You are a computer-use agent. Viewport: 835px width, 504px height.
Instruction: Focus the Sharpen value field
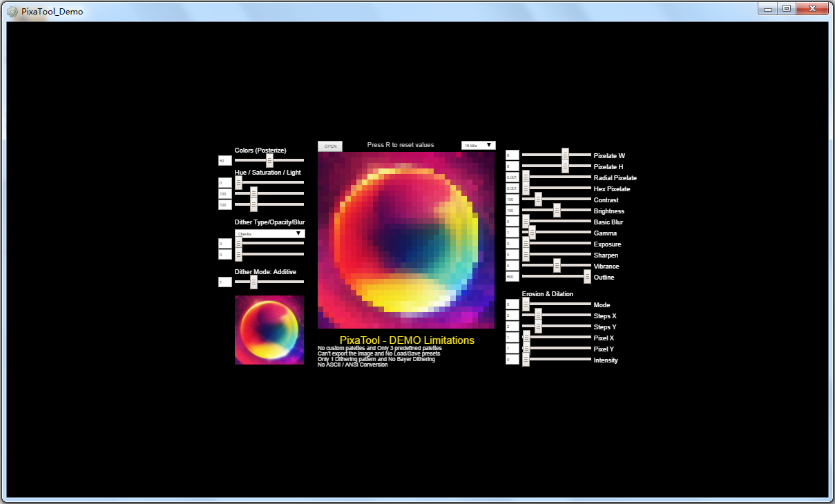512,255
